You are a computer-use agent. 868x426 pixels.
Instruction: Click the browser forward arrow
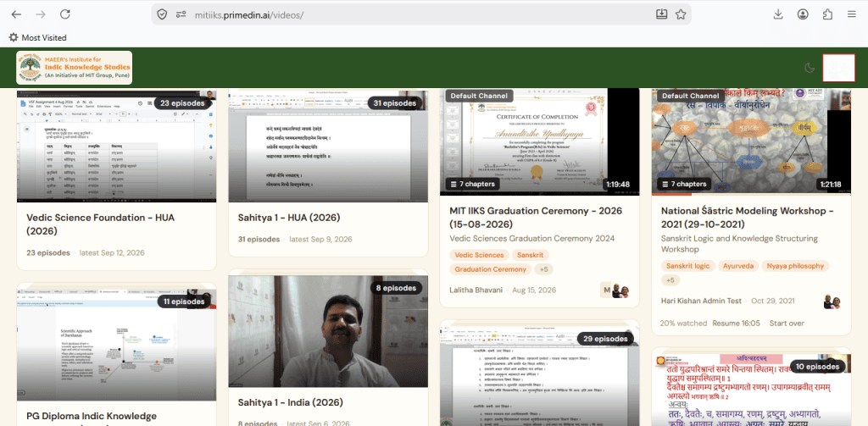point(41,14)
